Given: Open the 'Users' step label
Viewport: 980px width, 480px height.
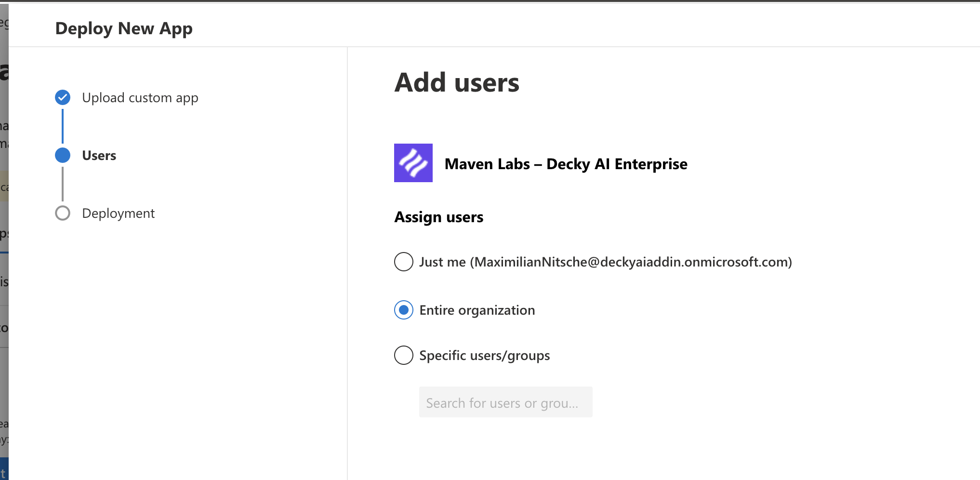Looking at the screenshot, I should point(99,156).
